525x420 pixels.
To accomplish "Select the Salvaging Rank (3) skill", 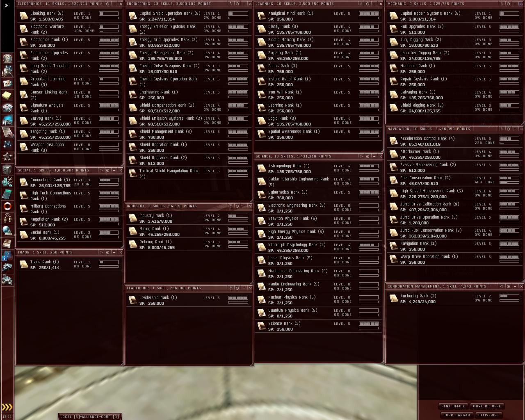I will (454, 95).
